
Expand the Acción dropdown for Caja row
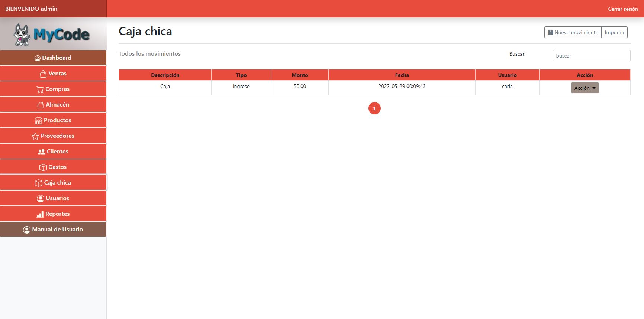coord(585,88)
